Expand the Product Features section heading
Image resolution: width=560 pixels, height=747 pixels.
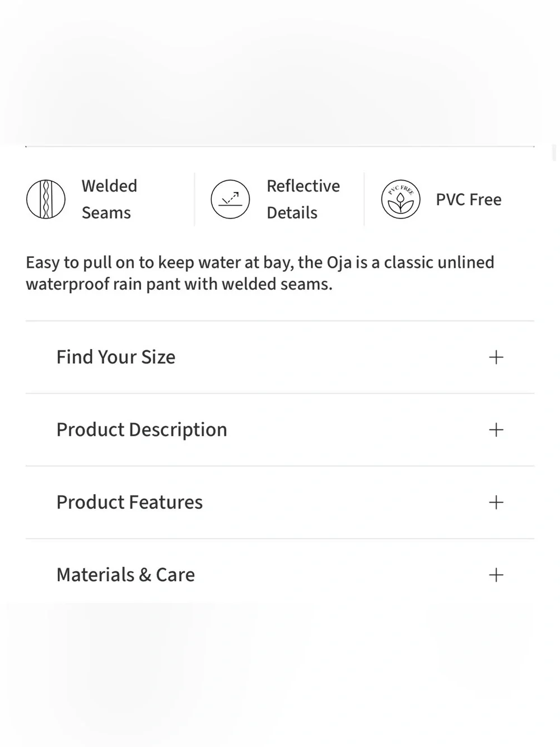pos(129,502)
